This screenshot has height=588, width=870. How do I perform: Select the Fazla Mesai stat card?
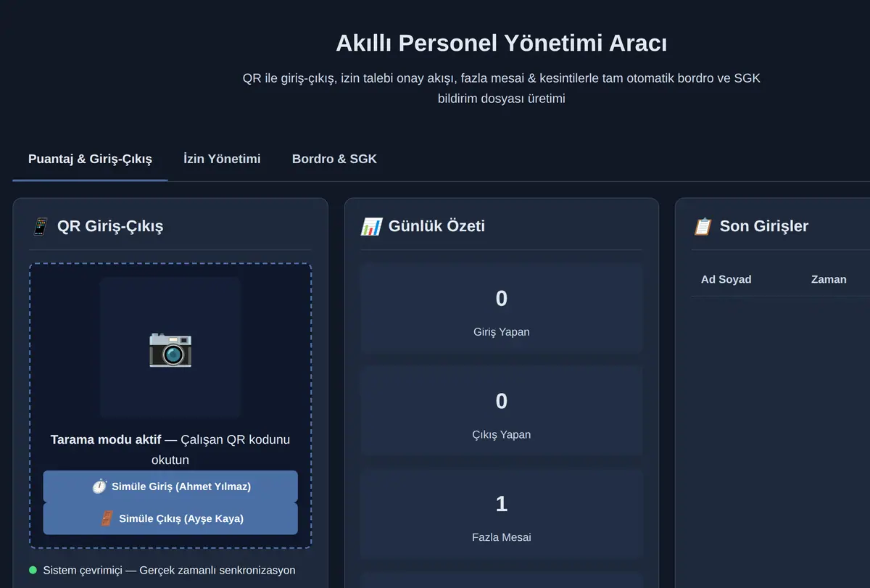[501, 515]
